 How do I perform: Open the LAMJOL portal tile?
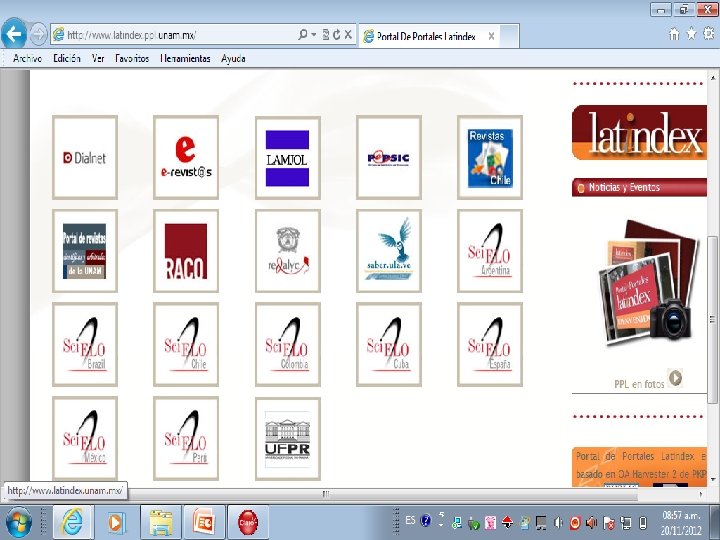point(288,158)
